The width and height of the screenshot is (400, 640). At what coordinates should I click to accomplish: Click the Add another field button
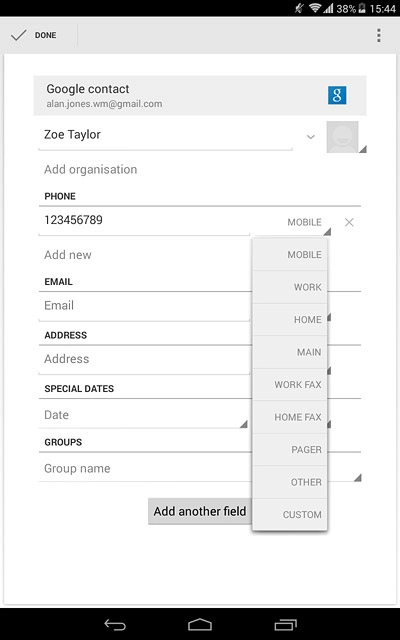click(200, 511)
